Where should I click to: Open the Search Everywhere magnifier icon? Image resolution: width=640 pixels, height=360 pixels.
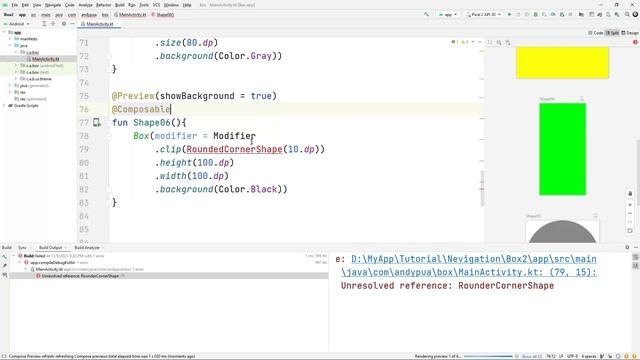[x=627, y=14]
